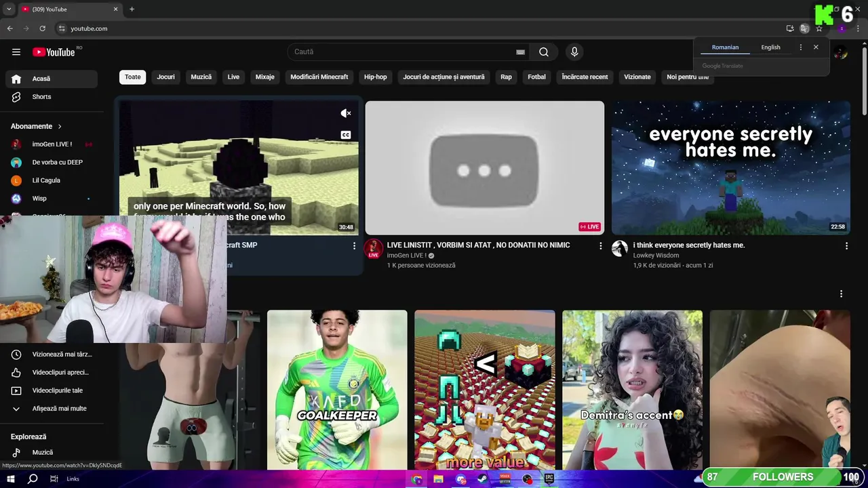Expand the Abonamente section arrow
The image size is (868, 488).
[x=60, y=127]
